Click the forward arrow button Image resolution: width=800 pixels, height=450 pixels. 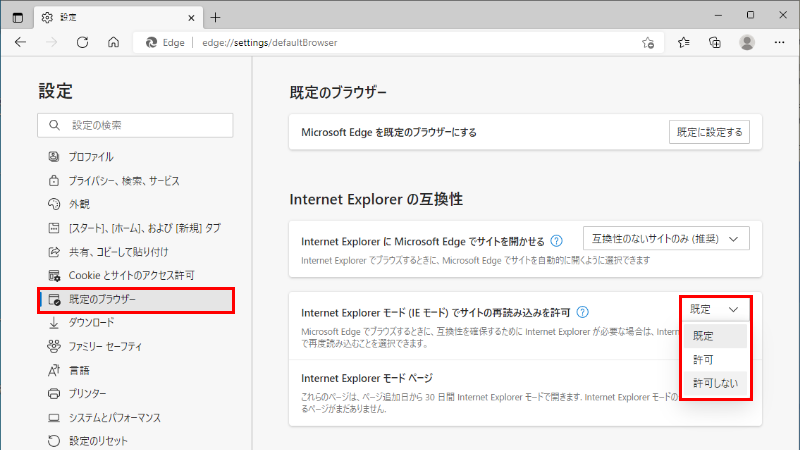pos(52,42)
